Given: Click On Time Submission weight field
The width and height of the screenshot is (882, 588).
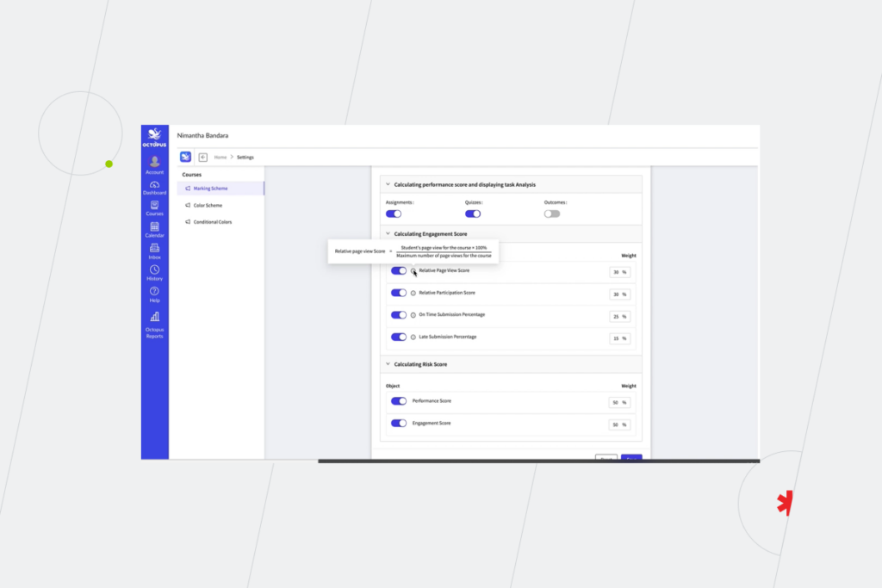Looking at the screenshot, I should pyautogui.click(x=617, y=316).
